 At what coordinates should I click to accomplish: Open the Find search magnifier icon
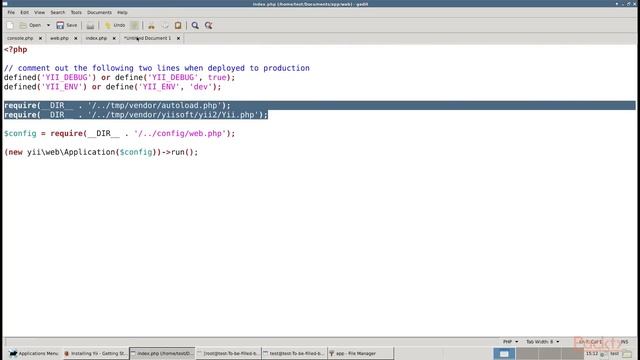[195, 26]
